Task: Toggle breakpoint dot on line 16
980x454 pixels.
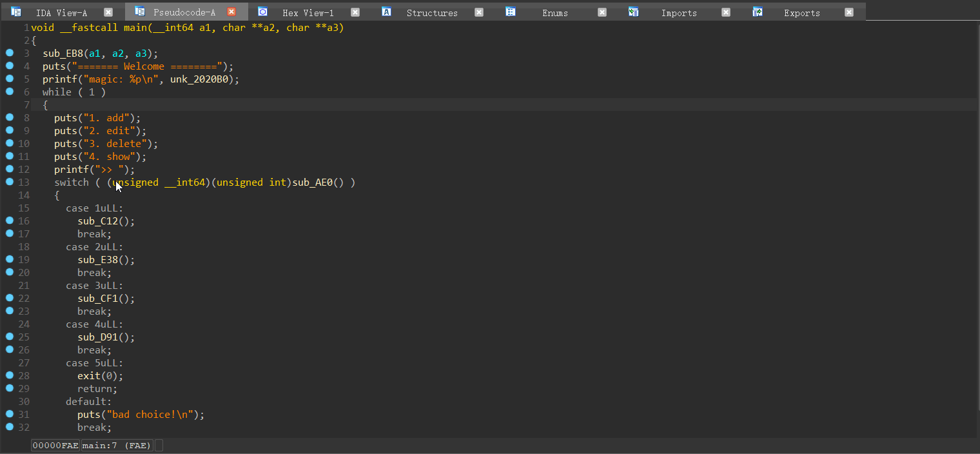Action: coord(10,221)
